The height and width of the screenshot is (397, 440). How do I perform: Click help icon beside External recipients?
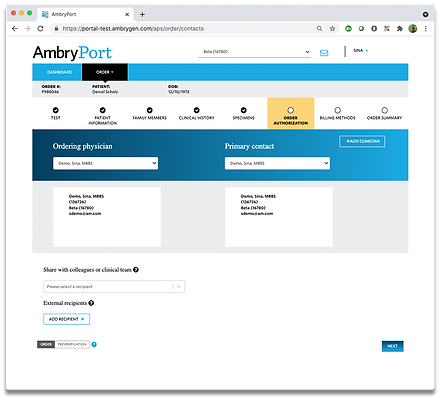pos(91,303)
